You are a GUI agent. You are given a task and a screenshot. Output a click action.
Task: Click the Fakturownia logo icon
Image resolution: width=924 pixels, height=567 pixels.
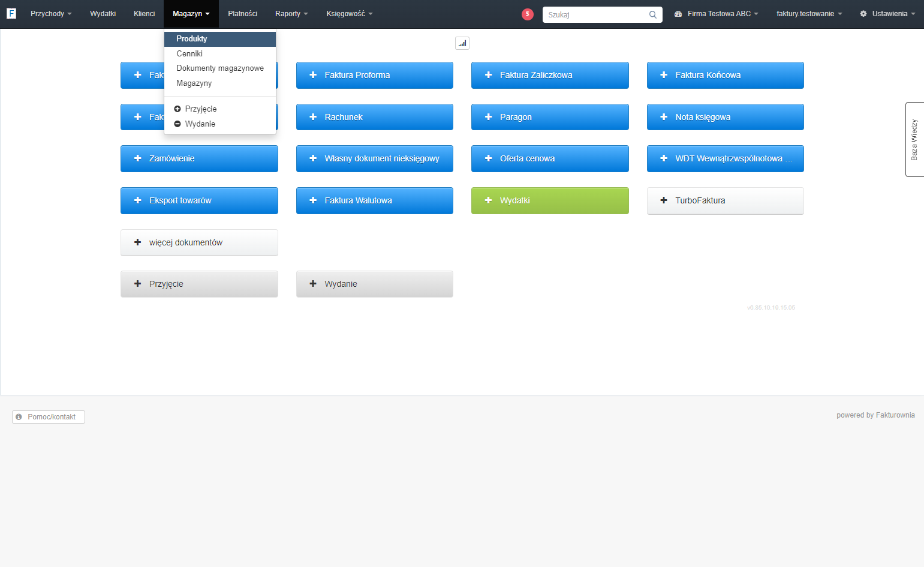(x=11, y=13)
